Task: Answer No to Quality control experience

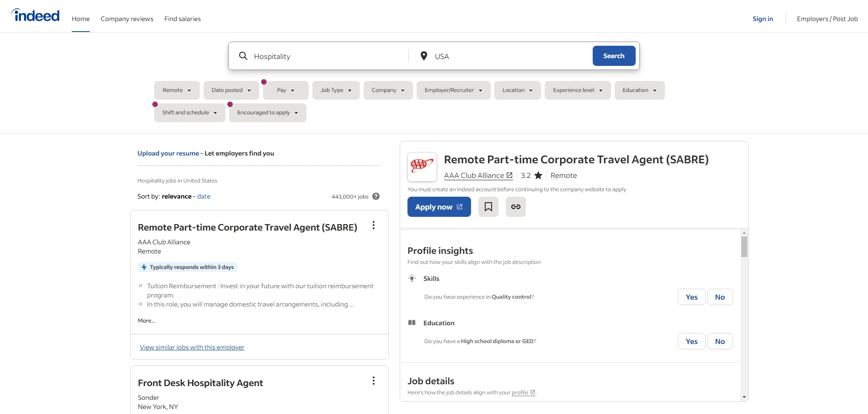Action: pos(720,297)
